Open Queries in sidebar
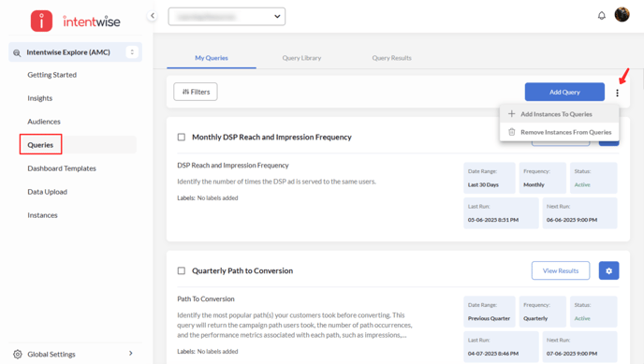This screenshot has width=644, height=364. pos(40,144)
